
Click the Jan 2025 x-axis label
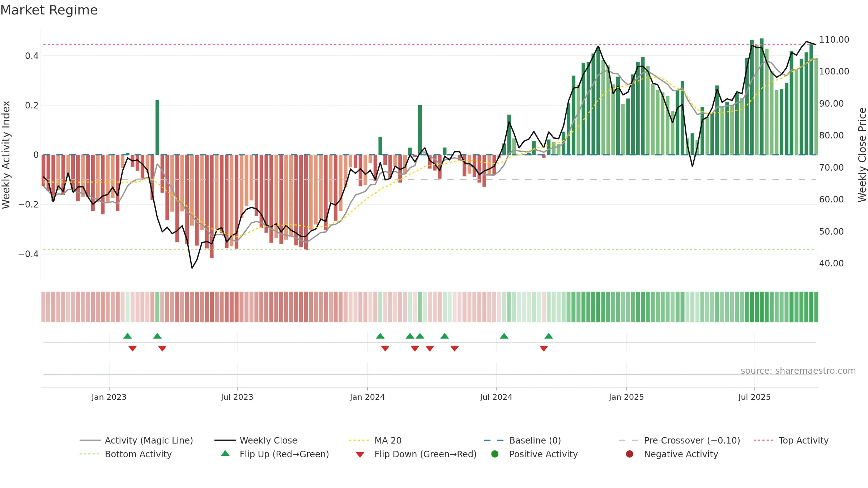[x=626, y=397]
